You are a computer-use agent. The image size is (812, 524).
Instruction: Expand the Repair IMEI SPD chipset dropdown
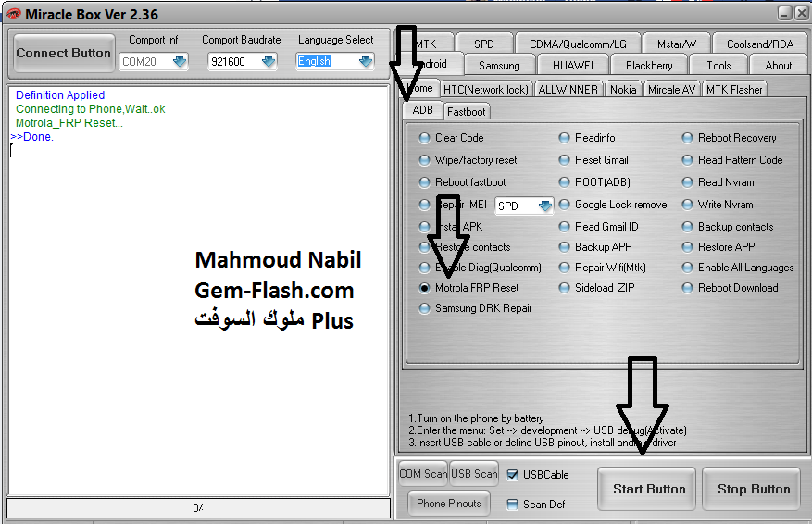[544, 206]
